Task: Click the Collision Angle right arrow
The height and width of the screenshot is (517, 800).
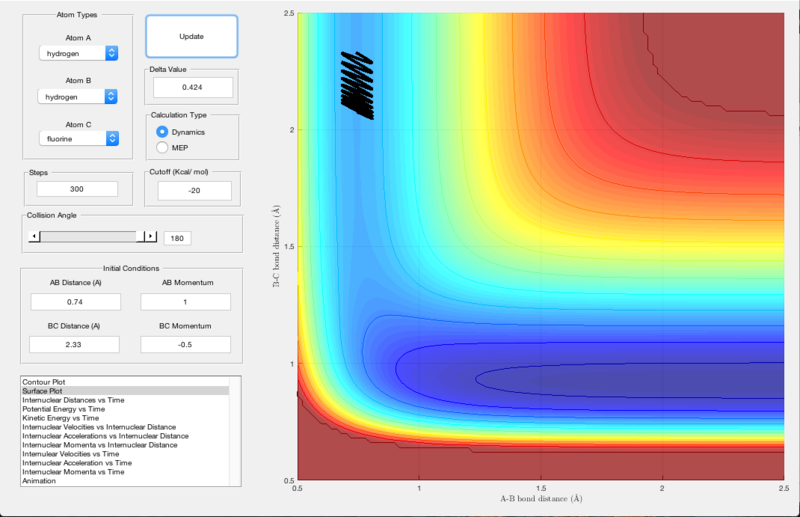Action: point(150,236)
